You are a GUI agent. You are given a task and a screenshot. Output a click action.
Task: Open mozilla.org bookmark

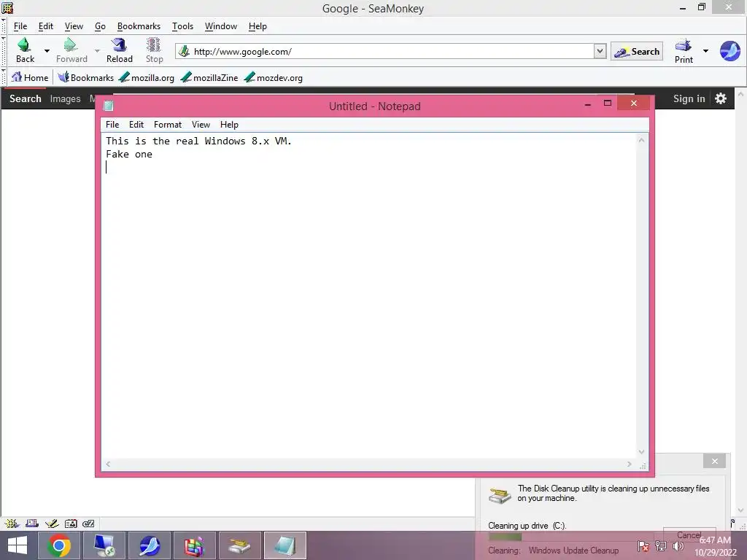coord(147,77)
